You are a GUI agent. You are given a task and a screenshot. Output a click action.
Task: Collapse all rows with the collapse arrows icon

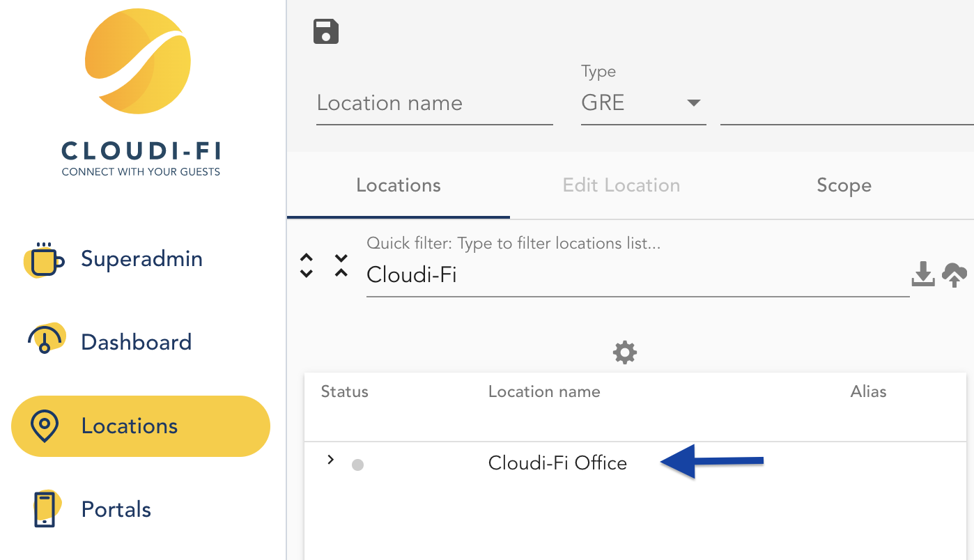pyautogui.click(x=341, y=265)
